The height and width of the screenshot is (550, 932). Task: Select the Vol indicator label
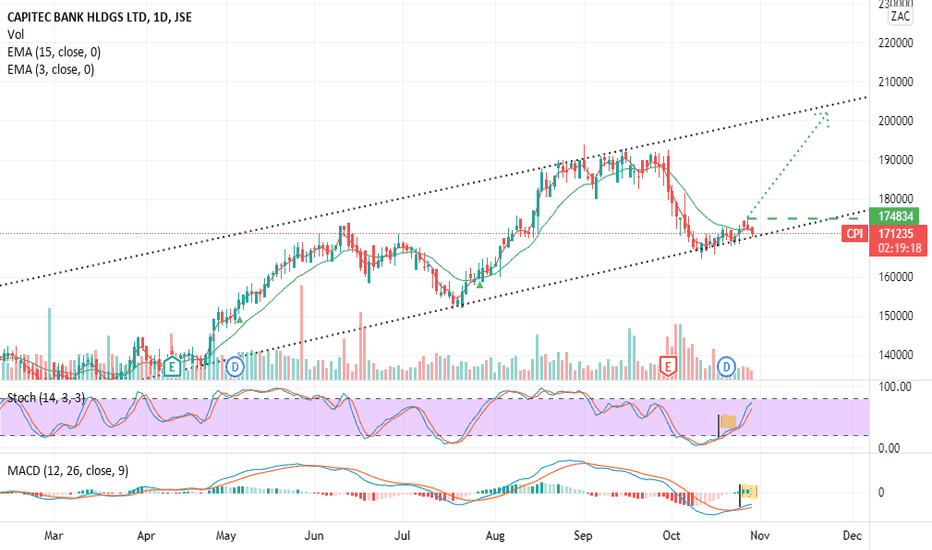click(x=15, y=34)
